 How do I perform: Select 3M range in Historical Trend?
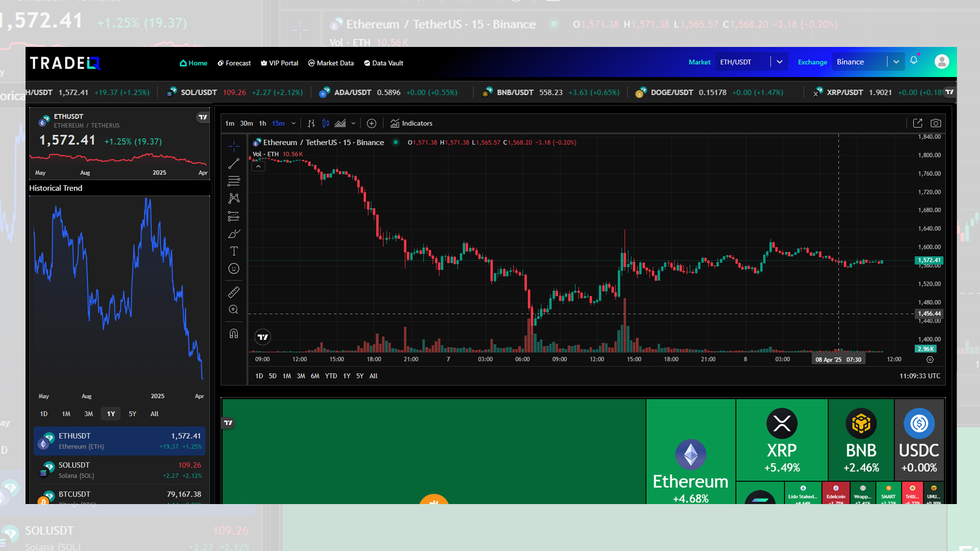point(89,414)
